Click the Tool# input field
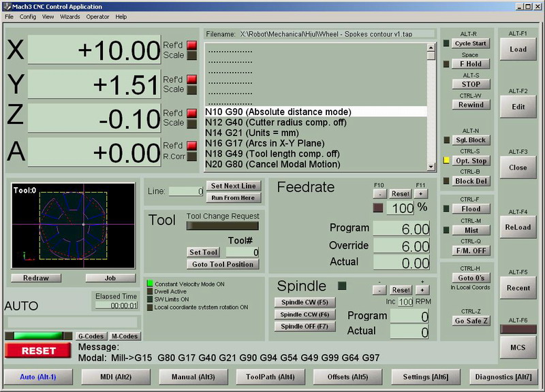This screenshot has height=392, width=545. (x=243, y=252)
